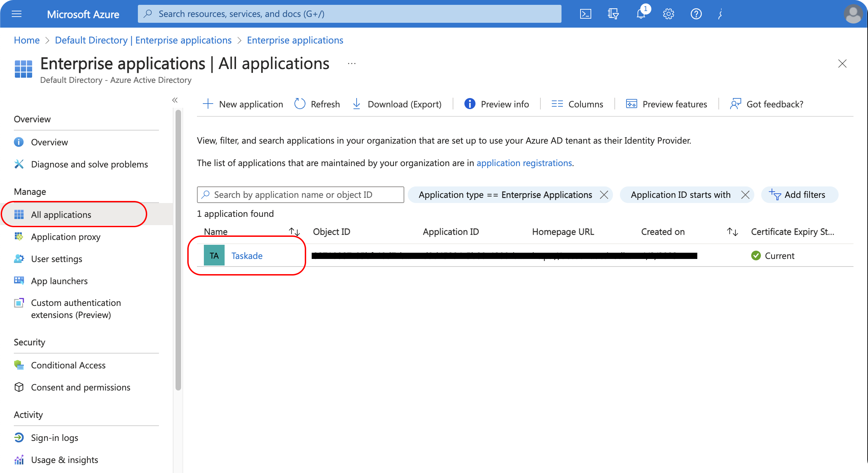Image resolution: width=868 pixels, height=473 pixels.
Task: Follow the application registrations link
Action: pos(524,163)
